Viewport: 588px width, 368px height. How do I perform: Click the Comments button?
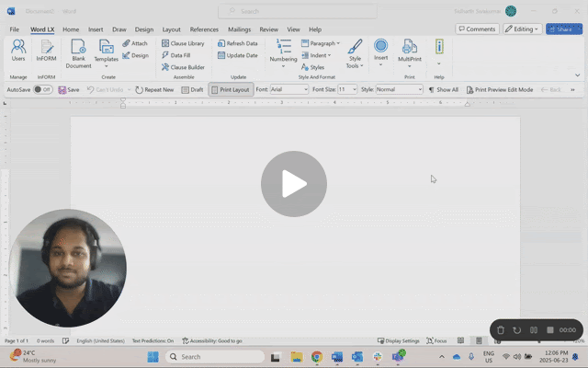coord(477,29)
